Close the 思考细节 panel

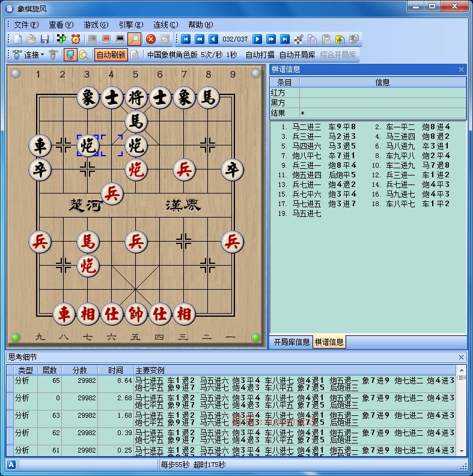[x=461, y=358]
